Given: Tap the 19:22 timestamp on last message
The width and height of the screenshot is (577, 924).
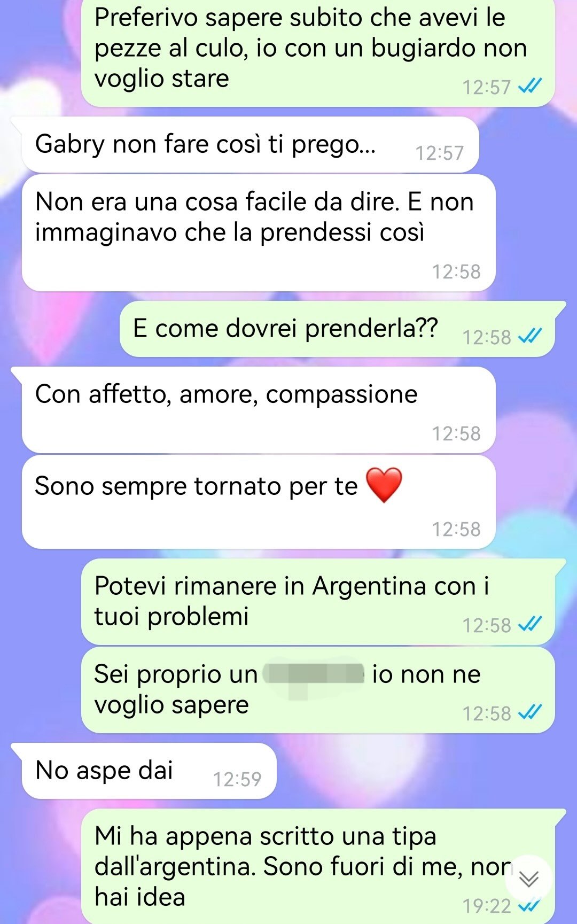Looking at the screenshot, I should [487, 906].
